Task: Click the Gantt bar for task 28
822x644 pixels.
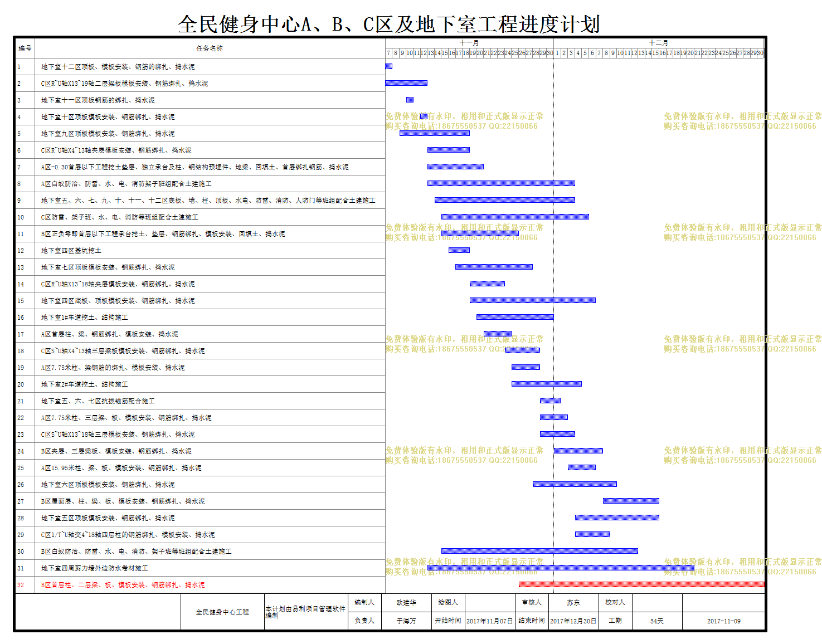Action: [617, 518]
